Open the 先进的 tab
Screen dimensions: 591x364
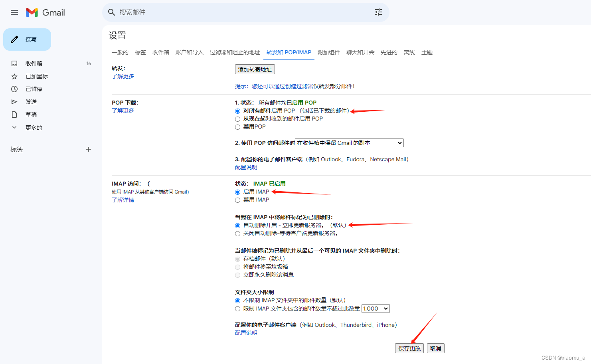point(389,52)
